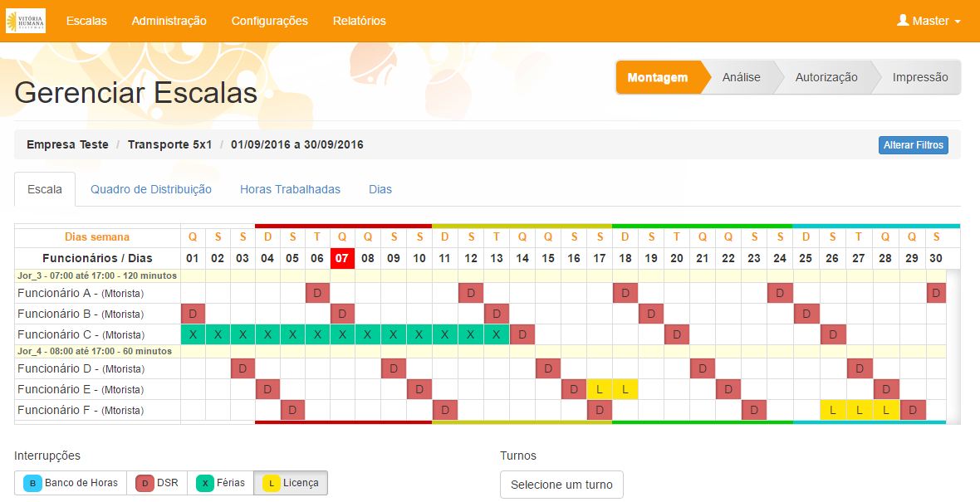Switch to Horas Trabalhadas tab
The image size is (980, 502).
click(x=290, y=189)
